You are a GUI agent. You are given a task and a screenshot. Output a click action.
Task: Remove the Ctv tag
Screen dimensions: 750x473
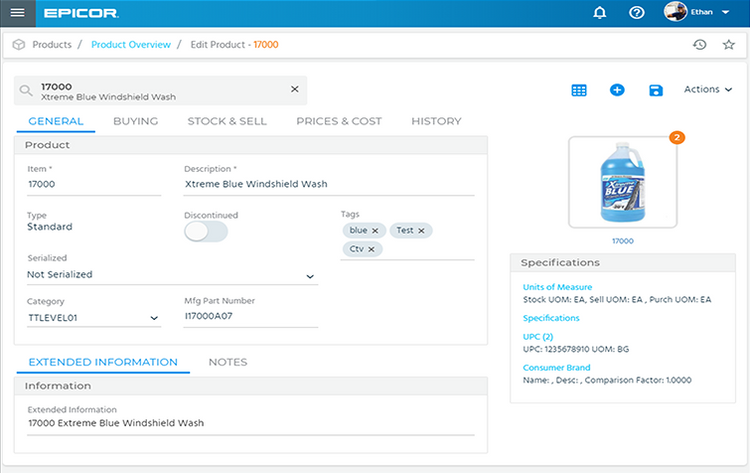pos(371,249)
